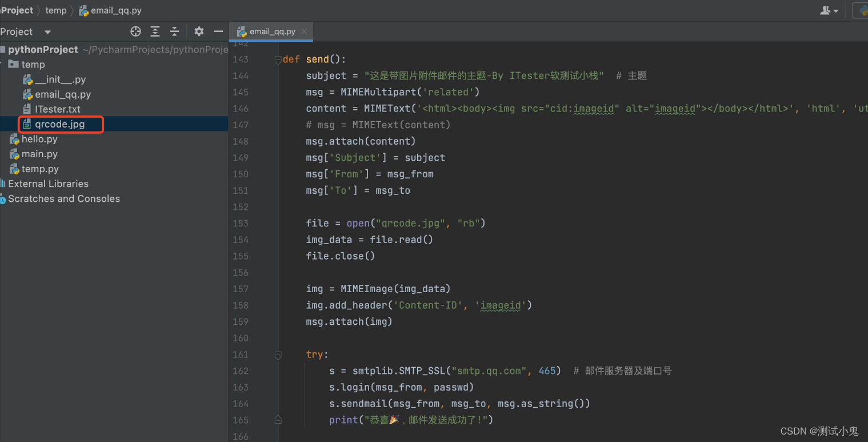Select the main.py file
This screenshot has height=442, width=868.
tap(41, 153)
